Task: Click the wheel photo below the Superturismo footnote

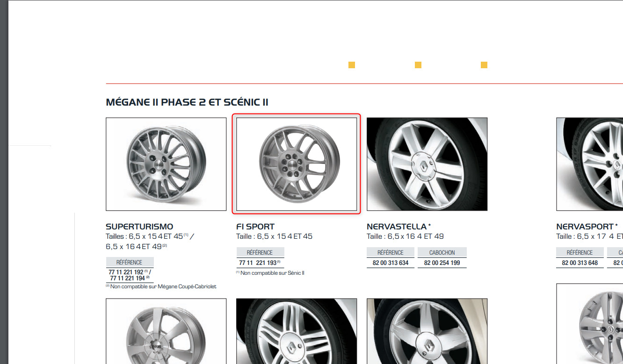Action: 166,331
